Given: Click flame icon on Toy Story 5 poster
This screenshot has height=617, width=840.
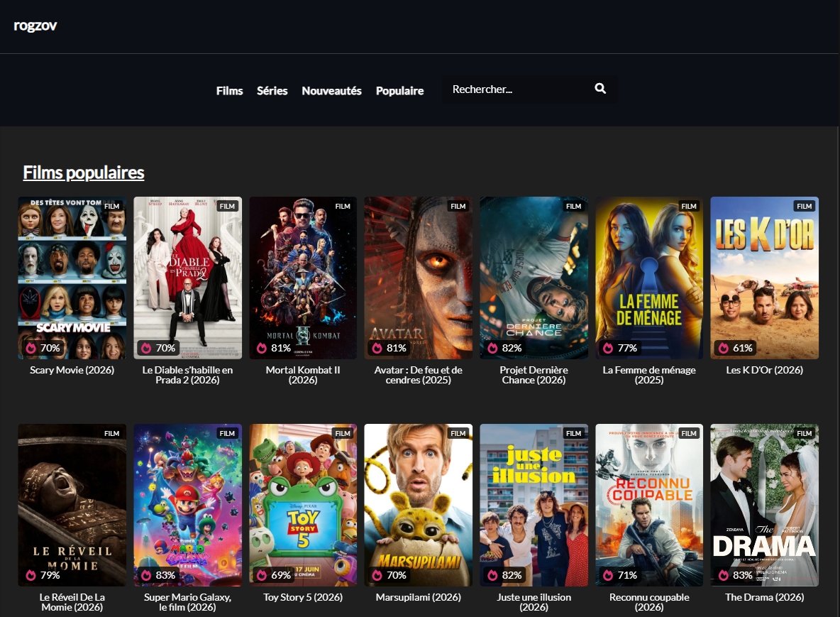Looking at the screenshot, I should [x=262, y=575].
